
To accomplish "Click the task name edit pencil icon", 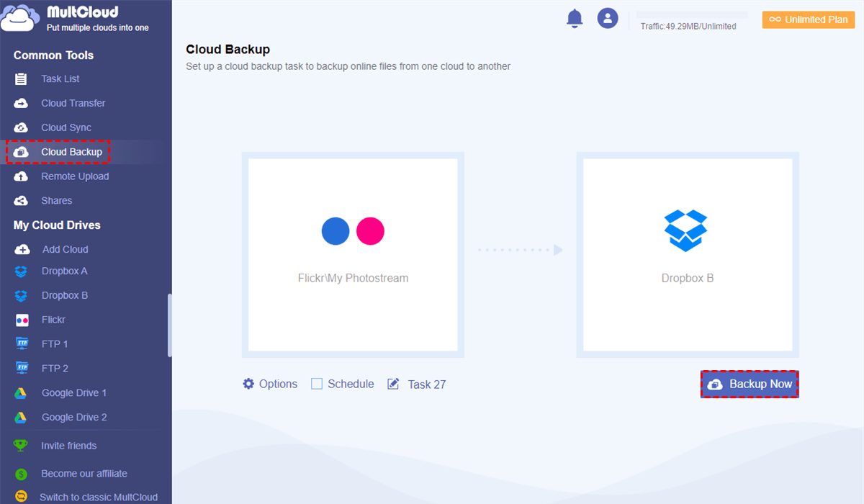I will click(393, 384).
